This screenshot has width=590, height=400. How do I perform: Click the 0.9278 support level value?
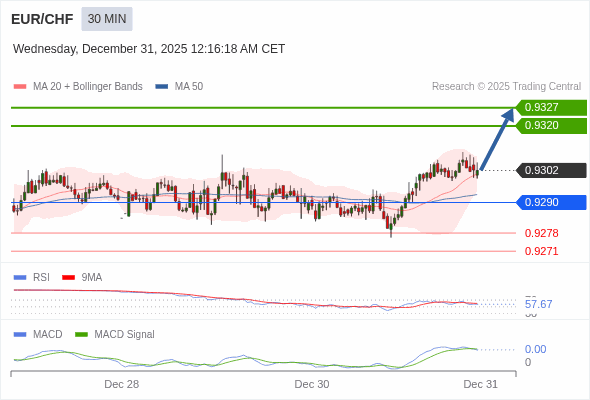pos(541,233)
